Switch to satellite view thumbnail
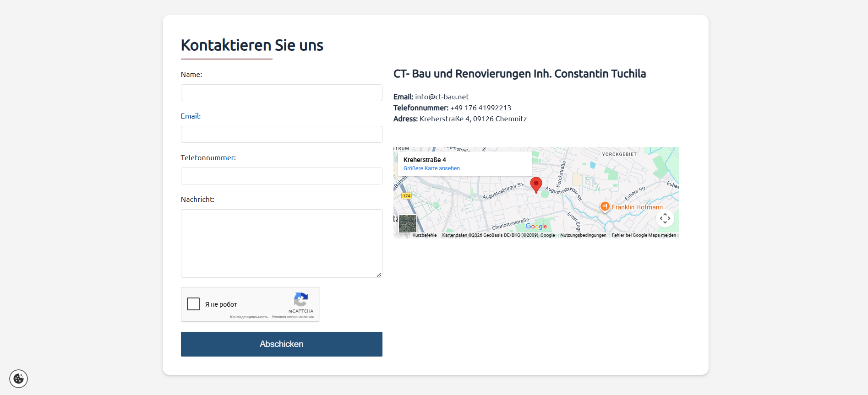This screenshot has width=868, height=395. (408, 224)
